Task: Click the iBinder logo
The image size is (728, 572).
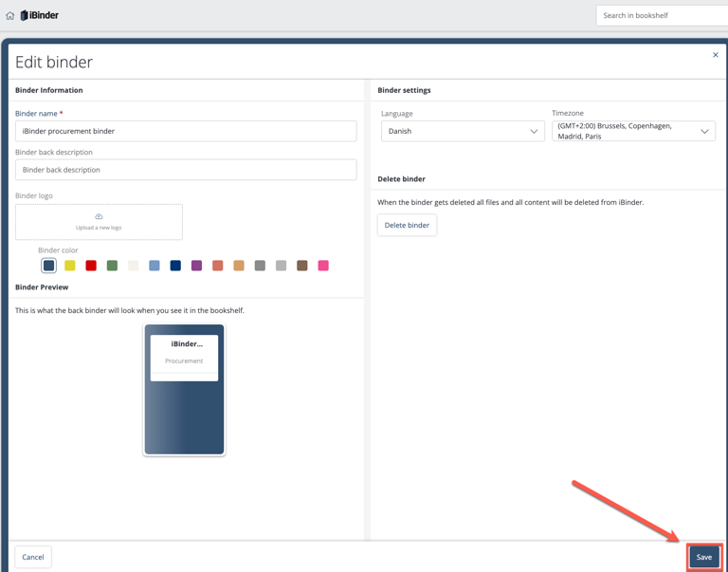Action: tap(40, 15)
